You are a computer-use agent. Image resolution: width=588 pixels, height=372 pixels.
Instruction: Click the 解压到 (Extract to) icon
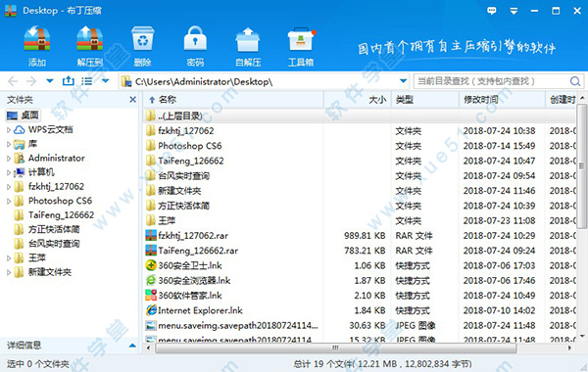[89, 46]
